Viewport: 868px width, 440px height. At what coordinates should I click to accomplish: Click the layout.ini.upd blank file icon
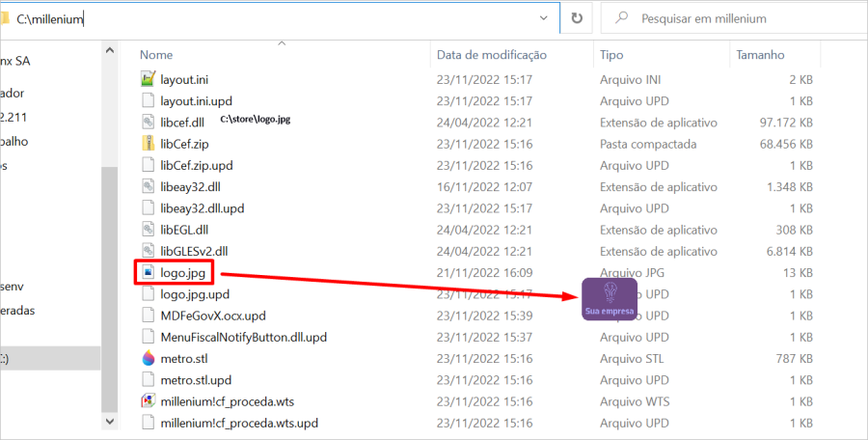pos(148,100)
